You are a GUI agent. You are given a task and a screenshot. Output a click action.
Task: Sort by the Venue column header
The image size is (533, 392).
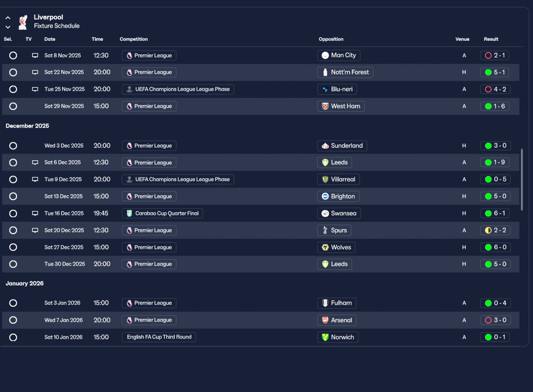pyautogui.click(x=462, y=39)
